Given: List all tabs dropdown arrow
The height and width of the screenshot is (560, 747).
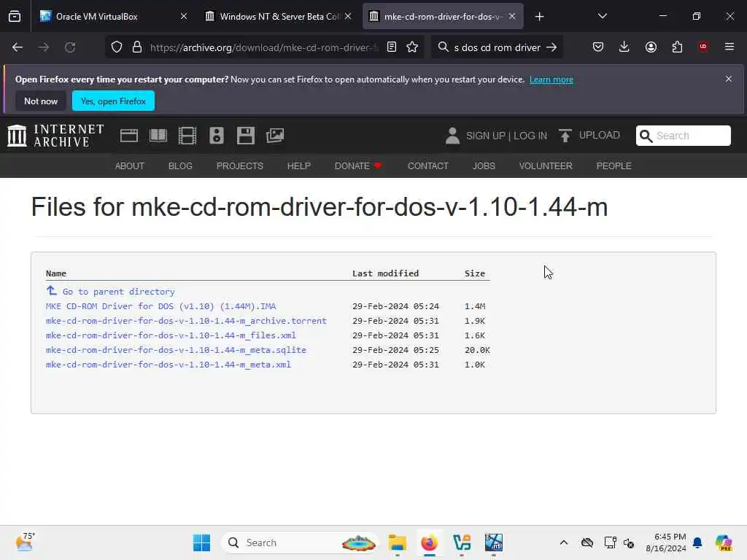Looking at the screenshot, I should [x=602, y=16].
